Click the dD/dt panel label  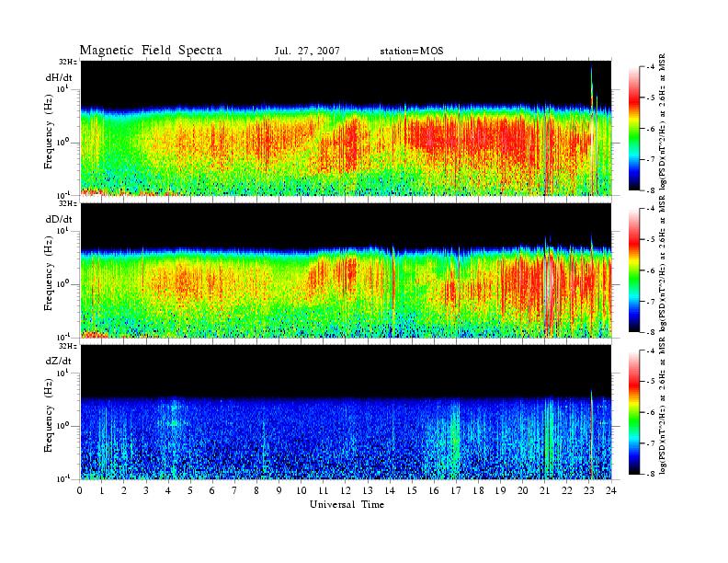coord(59,219)
